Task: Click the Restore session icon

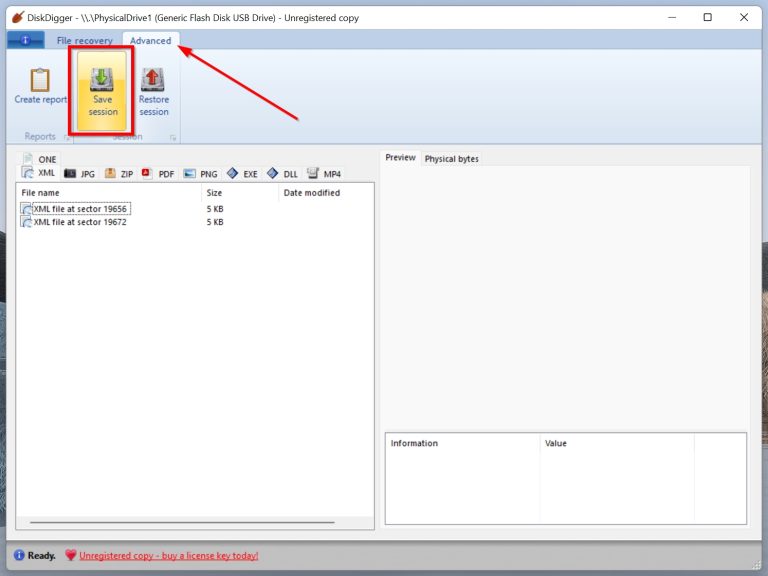Action: click(x=153, y=80)
